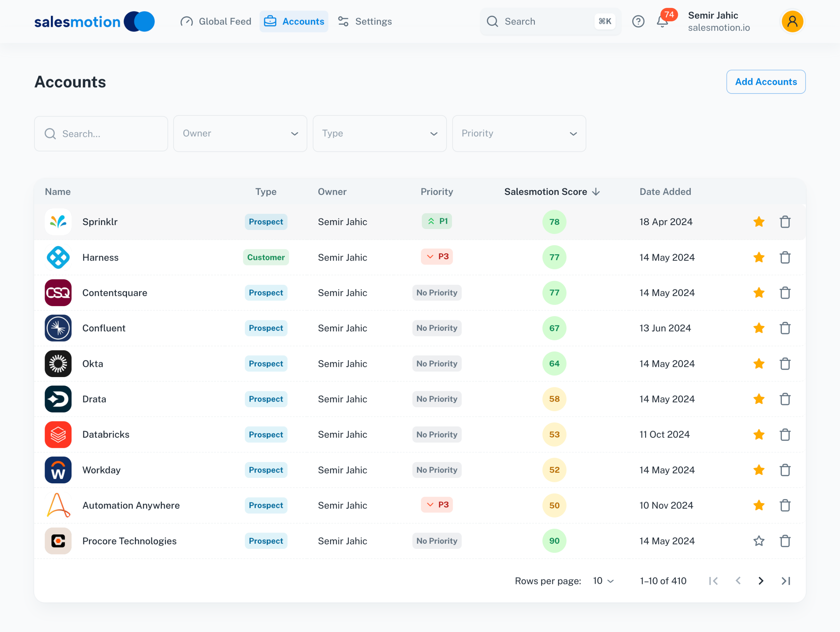Viewport: 840px width, 632px height.
Task: Toggle favorite star for Okta
Action: click(x=759, y=364)
